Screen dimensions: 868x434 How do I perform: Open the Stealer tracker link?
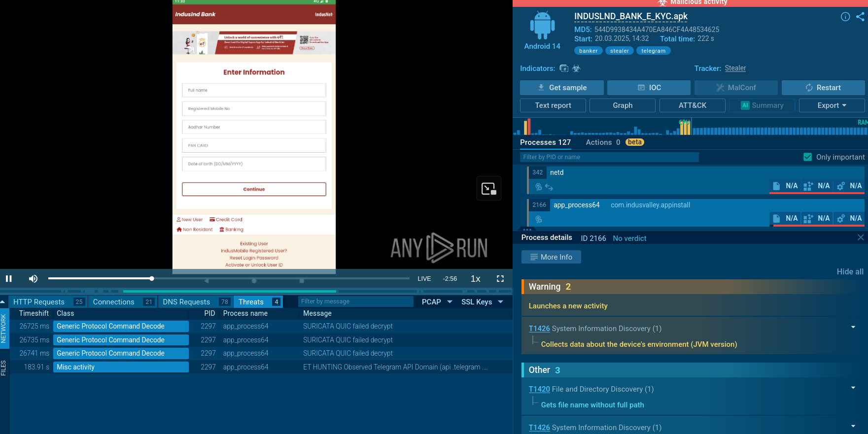(x=735, y=68)
